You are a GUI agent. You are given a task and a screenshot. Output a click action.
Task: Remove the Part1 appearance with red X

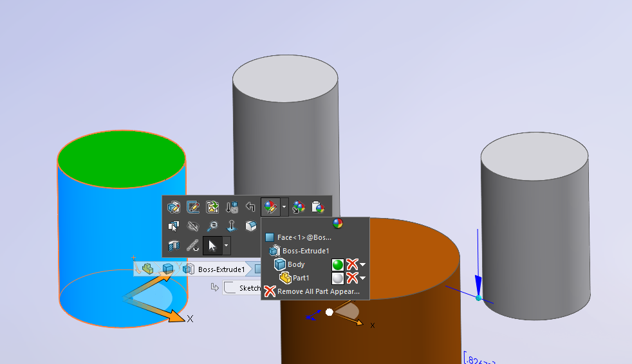[x=352, y=278]
